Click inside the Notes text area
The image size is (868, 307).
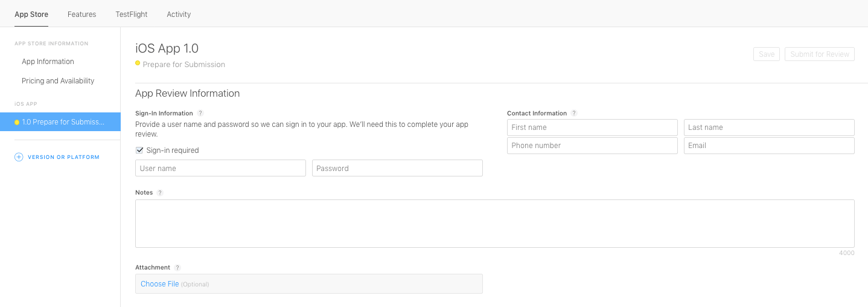[495, 224]
